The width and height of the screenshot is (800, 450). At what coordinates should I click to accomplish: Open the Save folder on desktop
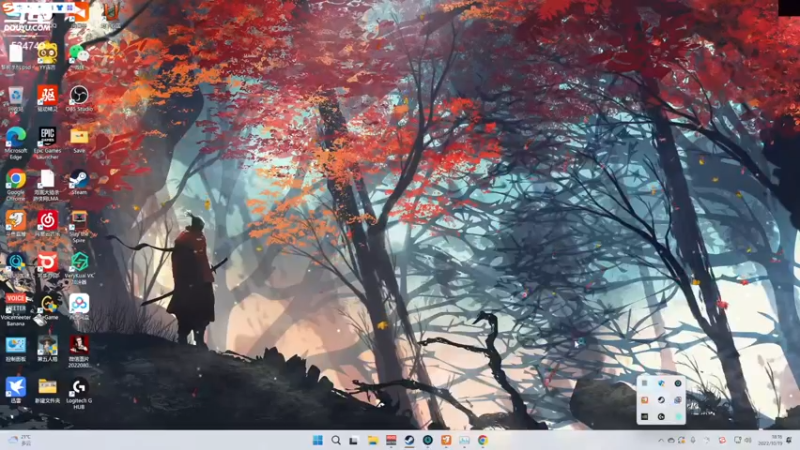(x=79, y=140)
